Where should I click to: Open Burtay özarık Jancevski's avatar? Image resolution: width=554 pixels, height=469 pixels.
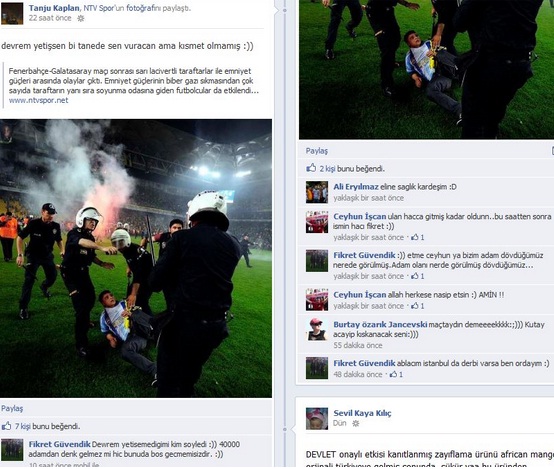click(317, 329)
